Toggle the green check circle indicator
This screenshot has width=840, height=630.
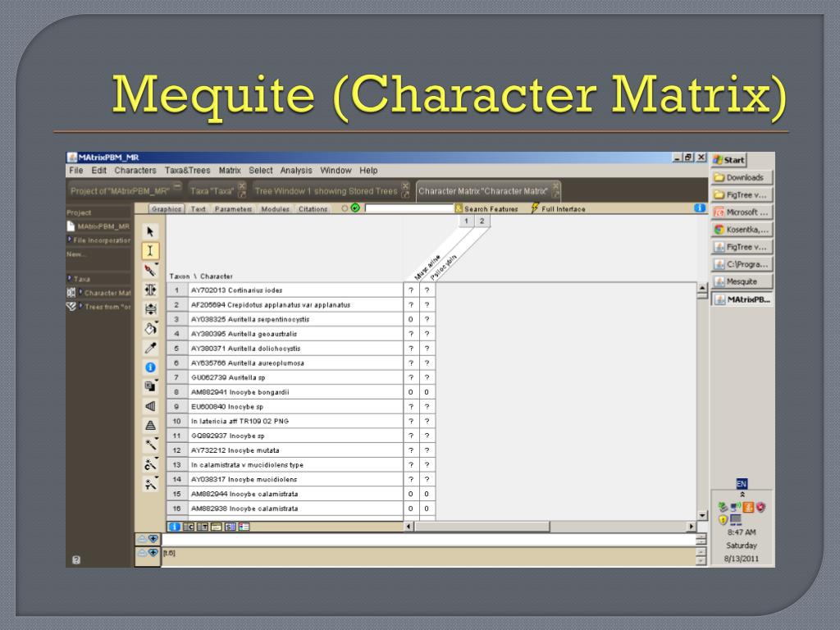(354, 208)
